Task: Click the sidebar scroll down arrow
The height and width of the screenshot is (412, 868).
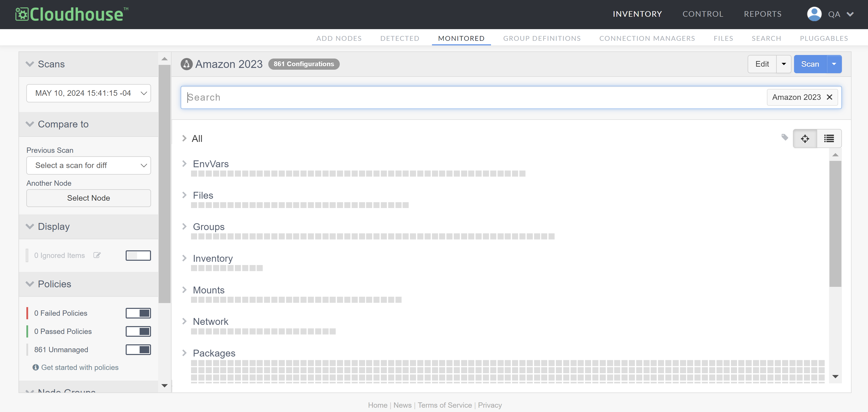Action: pos(164,385)
